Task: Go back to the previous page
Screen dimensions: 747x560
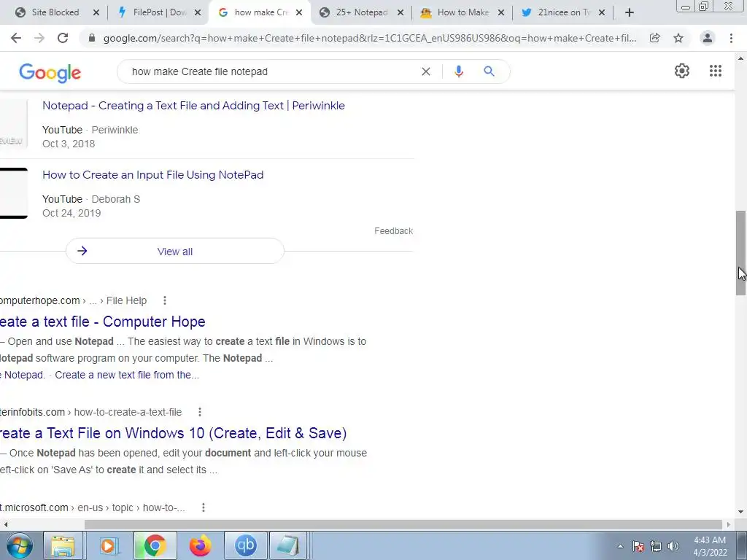Action: (x=16, y=38)
